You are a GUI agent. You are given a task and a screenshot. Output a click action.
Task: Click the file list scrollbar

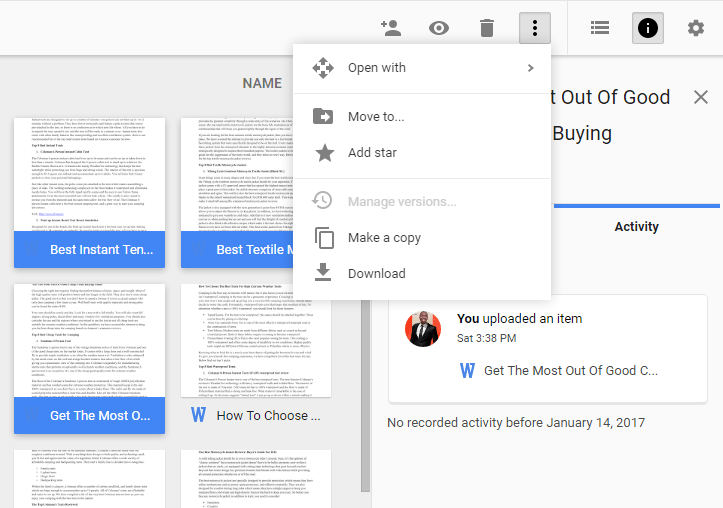(366, 396)
